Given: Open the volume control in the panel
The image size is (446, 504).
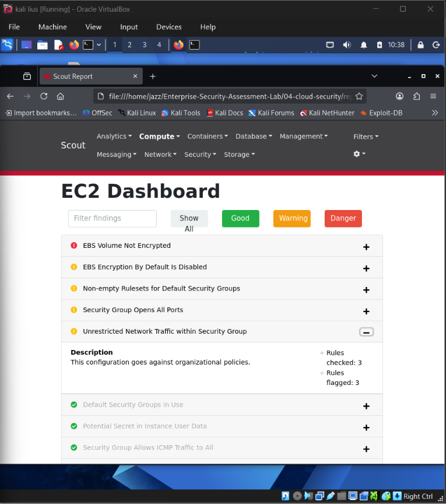Looking at the screenshot, I should [x=347, y=45].
